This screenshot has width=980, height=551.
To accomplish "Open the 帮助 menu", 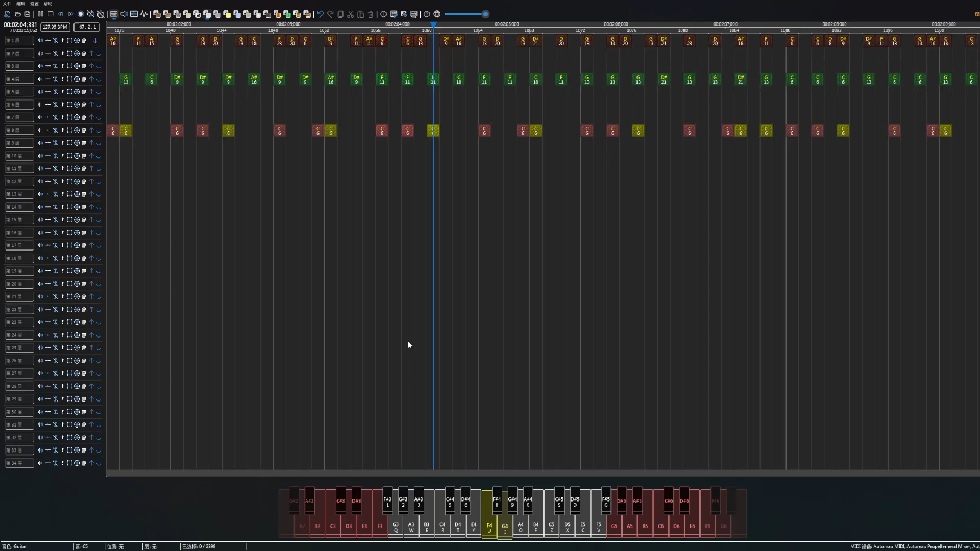I will coord(48,4).
